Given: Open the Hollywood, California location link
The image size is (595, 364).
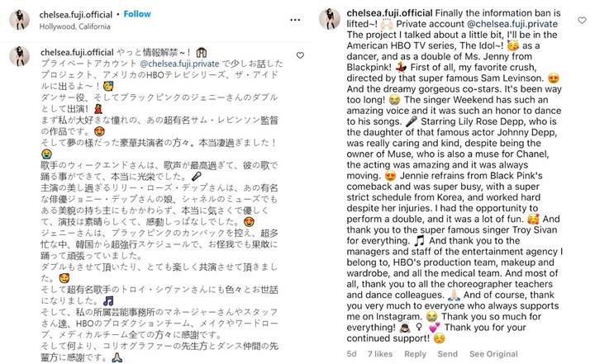Looking at the screenshot, I should coord(74,26).
